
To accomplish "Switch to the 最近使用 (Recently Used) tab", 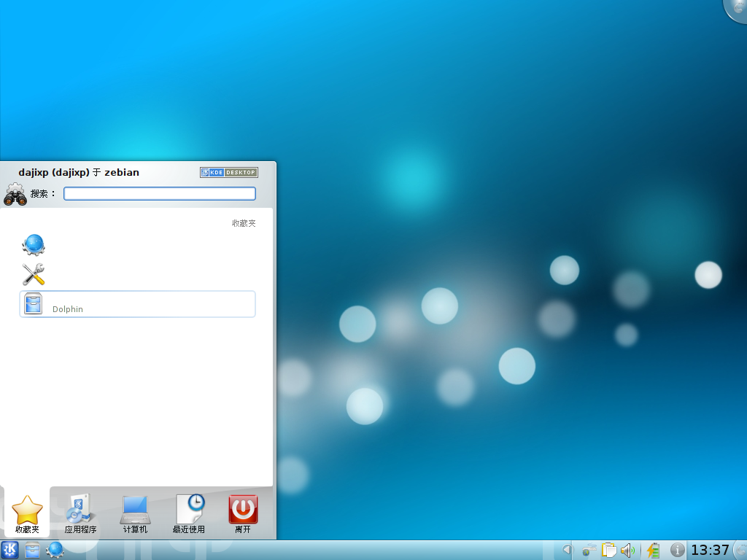I will coord(189,514).
